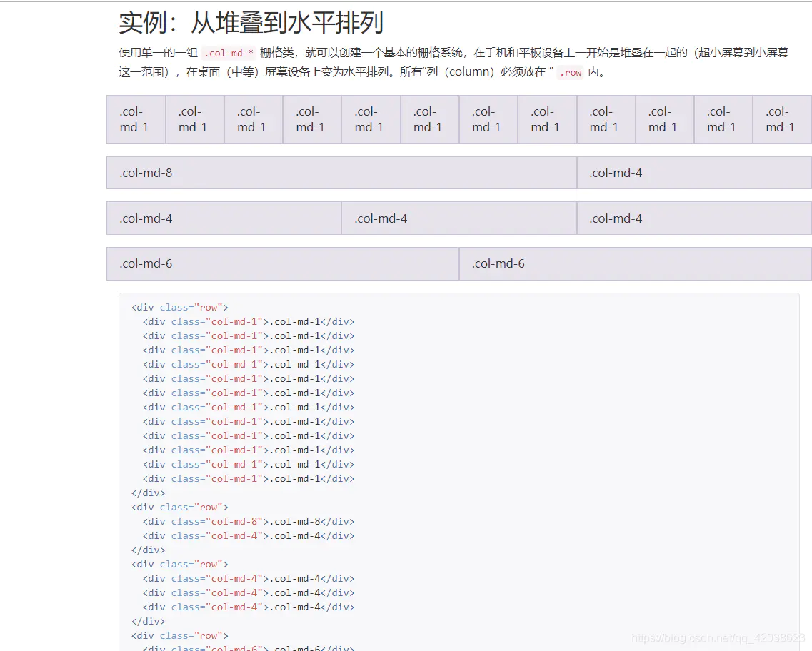Screen dimensions: 812x651
Task: Click the first <div class="row"> code line
Action: pyautogui.click(x=180, y=308)
